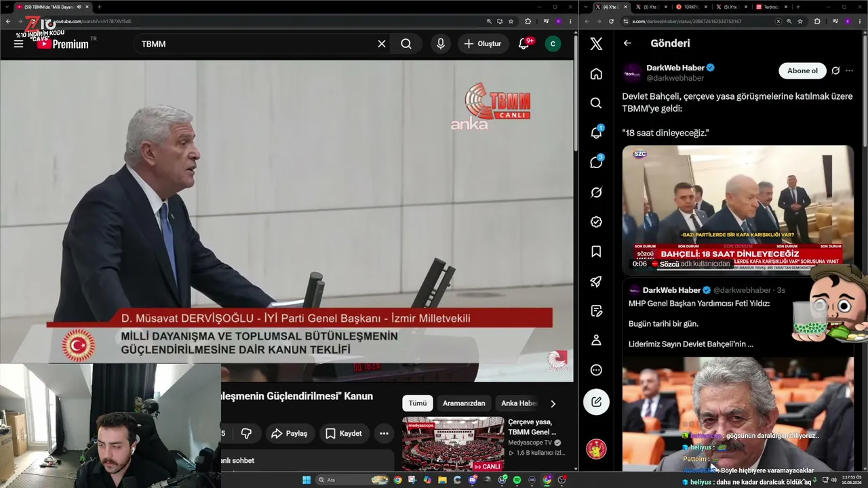Select the Anka Haber filter chip
The image size is (868, 488).
click(519, 403)
